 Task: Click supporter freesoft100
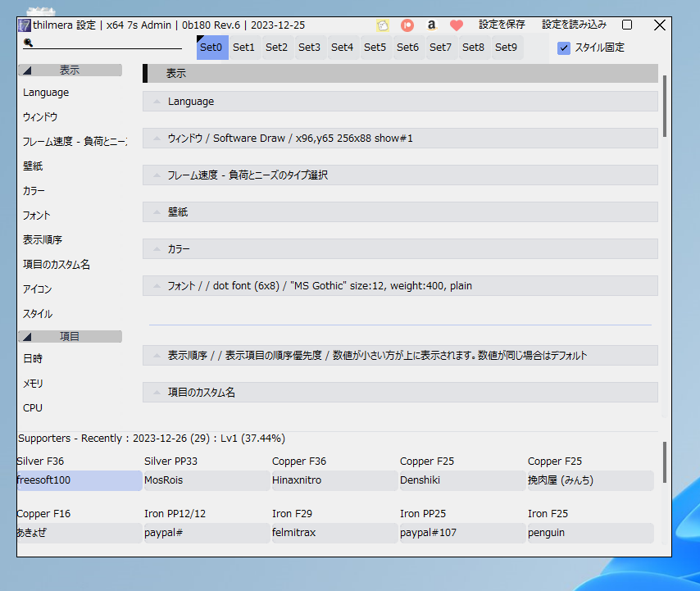tap(80, 480)
